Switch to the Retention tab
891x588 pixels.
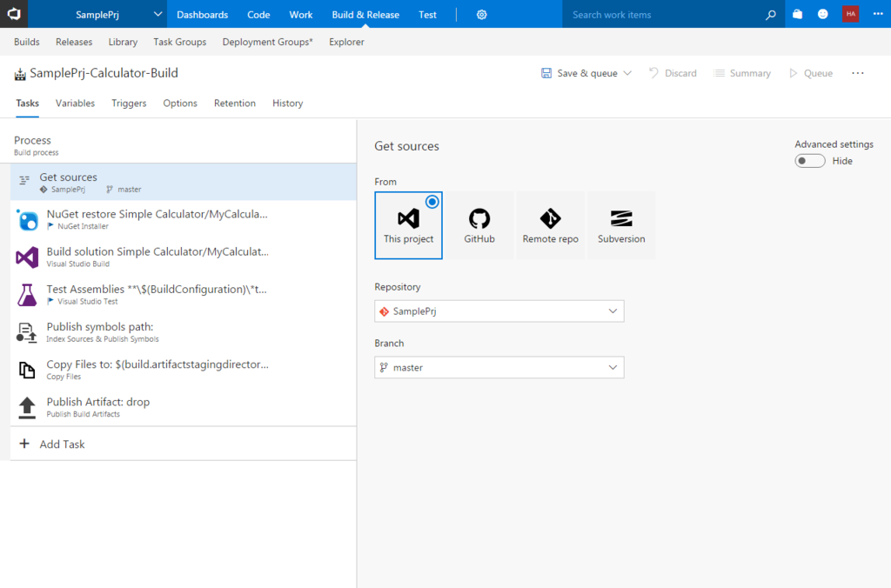tap(235, 104)
